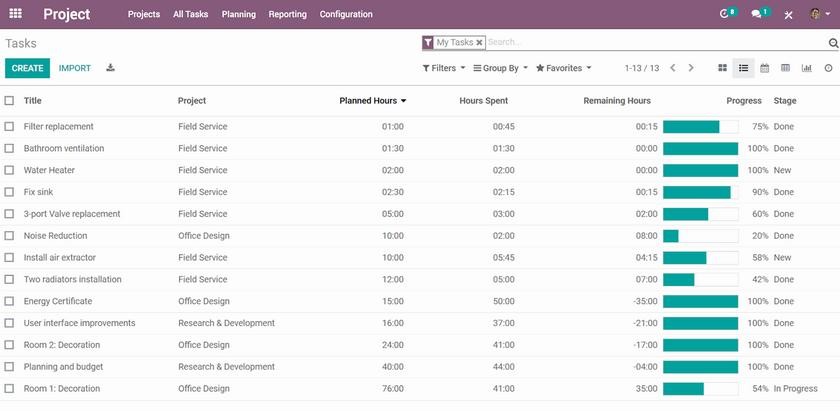Download tasks using export icon
Image resolution: width=840 pixels, height=411 pixels.
(x=110, y=68)
